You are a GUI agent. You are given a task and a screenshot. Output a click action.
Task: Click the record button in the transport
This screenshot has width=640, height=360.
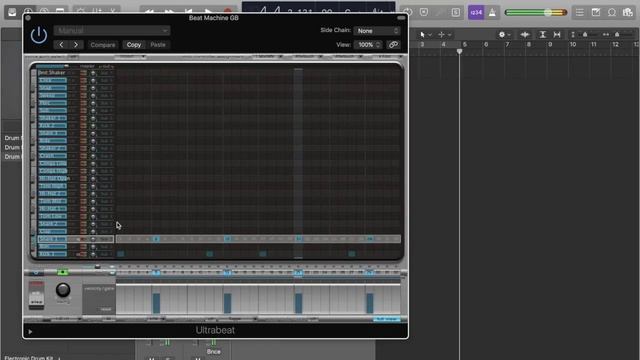(228, 11)
